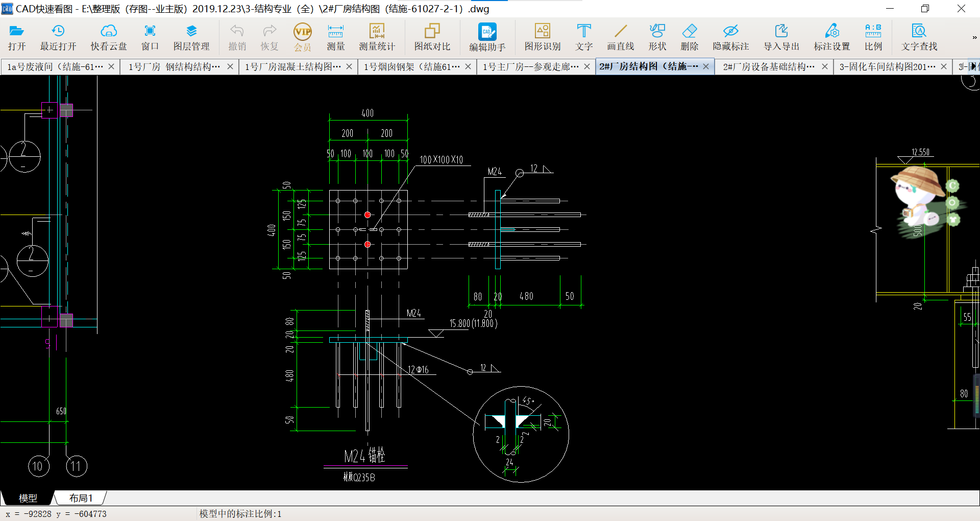Click the 撤销 undo icon
980x521 pixels.
tap(237, 37)
